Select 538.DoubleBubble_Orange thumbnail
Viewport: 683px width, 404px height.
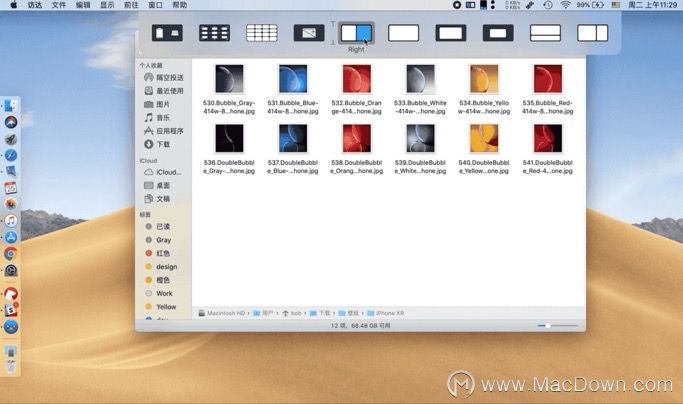(356, 139)
